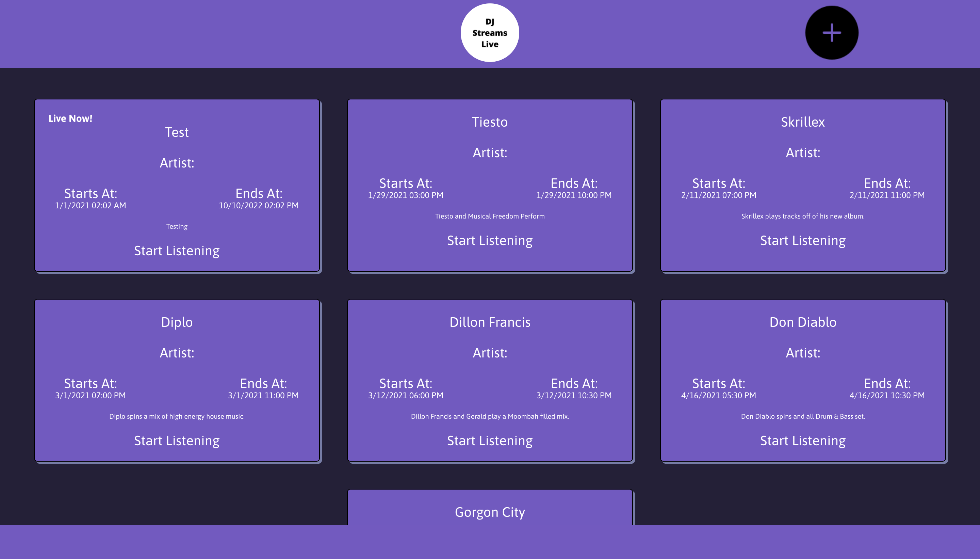Click the Tiesto card title
The height and width of the screenshot is (559, 980).
click(x=490, y=122)
